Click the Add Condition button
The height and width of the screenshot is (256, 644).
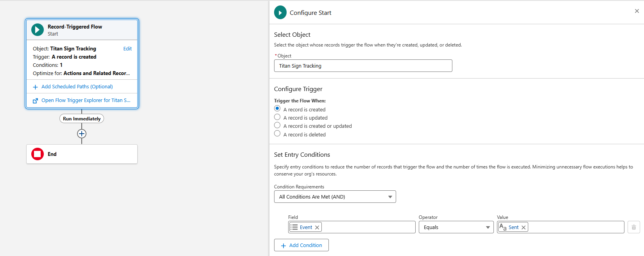click(301, 245)
